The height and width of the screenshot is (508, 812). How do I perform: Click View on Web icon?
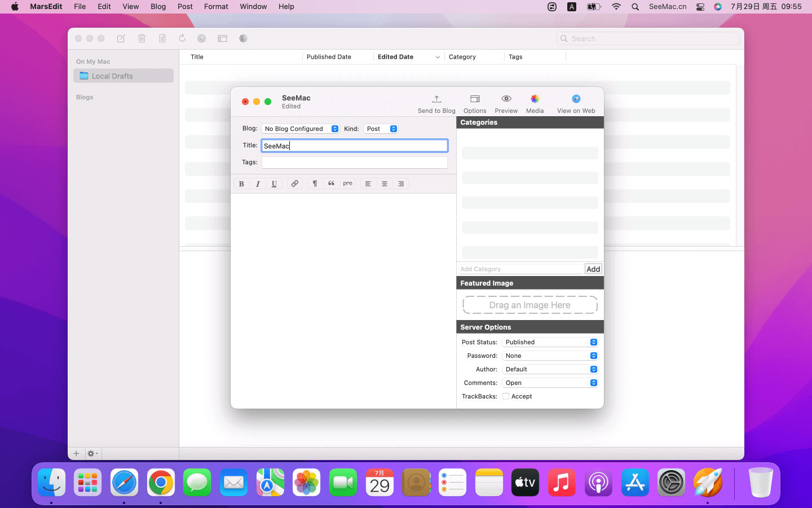point(576,99)
